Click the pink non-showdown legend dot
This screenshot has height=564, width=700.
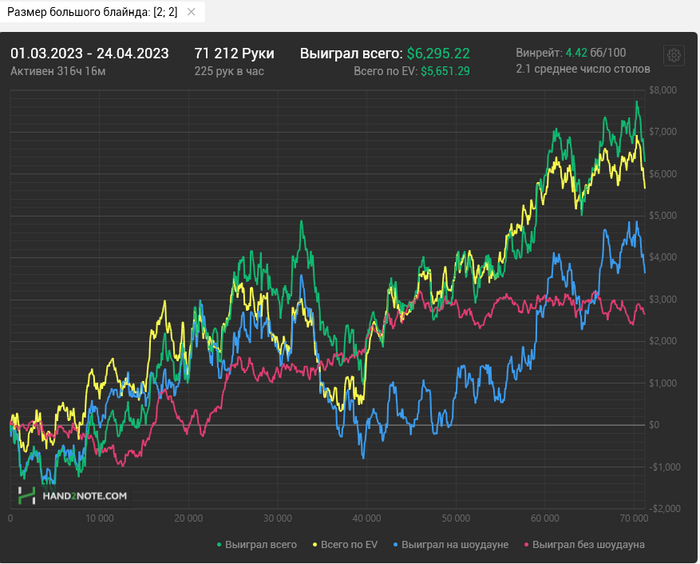coord(526,545)
